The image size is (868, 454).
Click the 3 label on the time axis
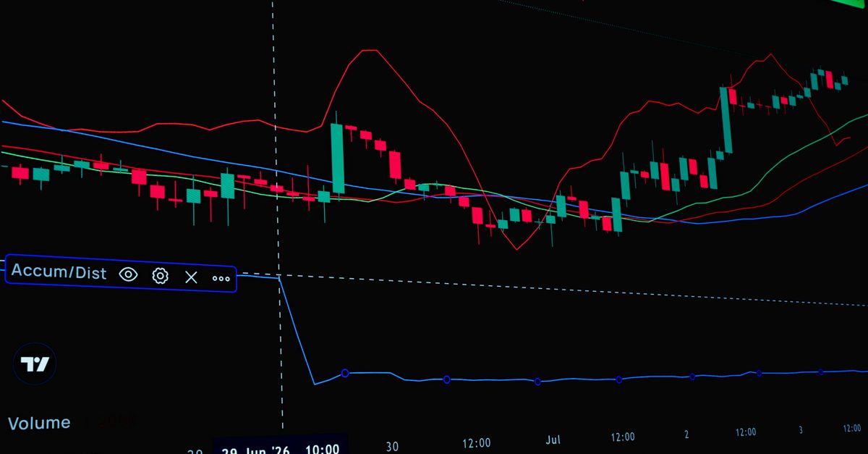coord(801,430)
